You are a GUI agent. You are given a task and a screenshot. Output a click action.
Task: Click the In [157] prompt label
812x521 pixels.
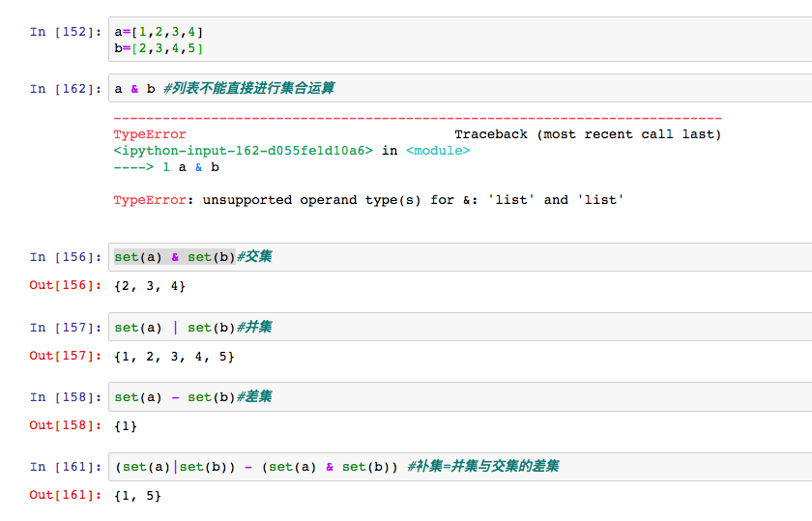pos(66,328)
